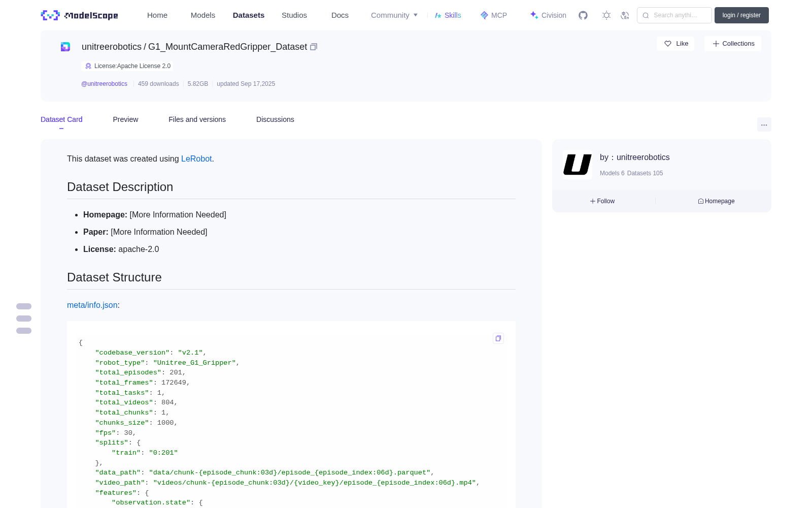The width and height of the screenshot is (812, 508).
Task: Click the unitreerobotics logo thumbnail
Action: click(578, 165)
